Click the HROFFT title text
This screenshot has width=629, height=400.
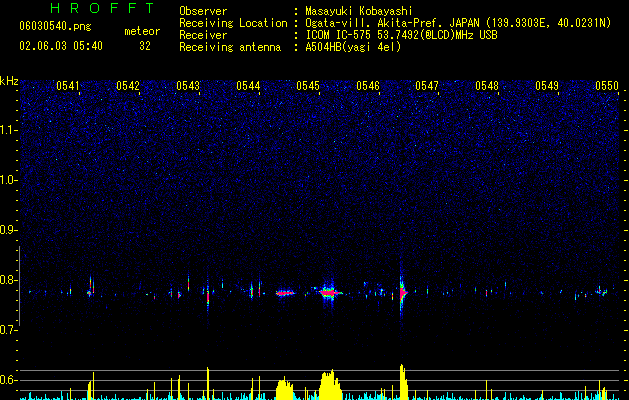pyautogui.click(x=102, y=8)
